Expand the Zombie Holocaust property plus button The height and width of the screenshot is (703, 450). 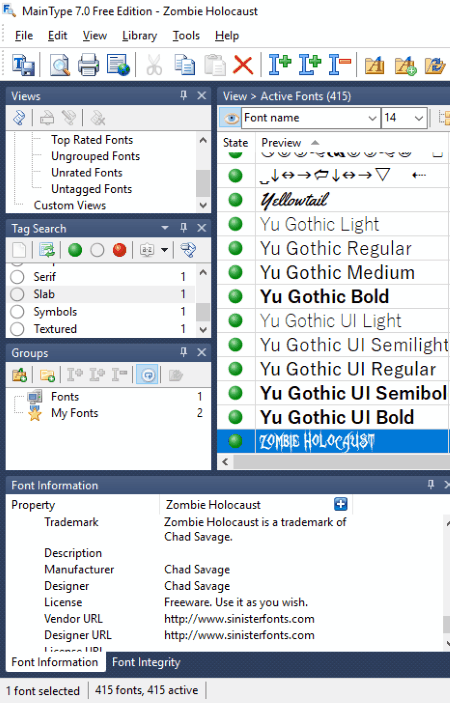pyautogui.click(x=341, y=504)
